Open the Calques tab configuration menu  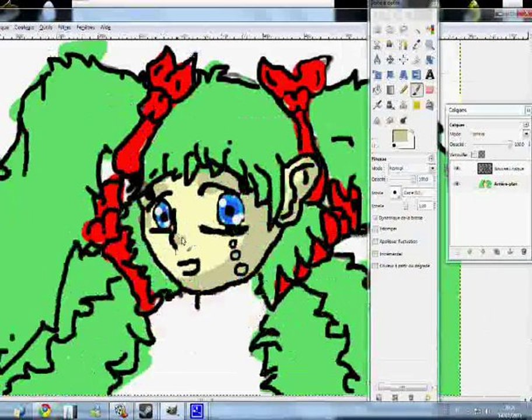click(526, 125)
